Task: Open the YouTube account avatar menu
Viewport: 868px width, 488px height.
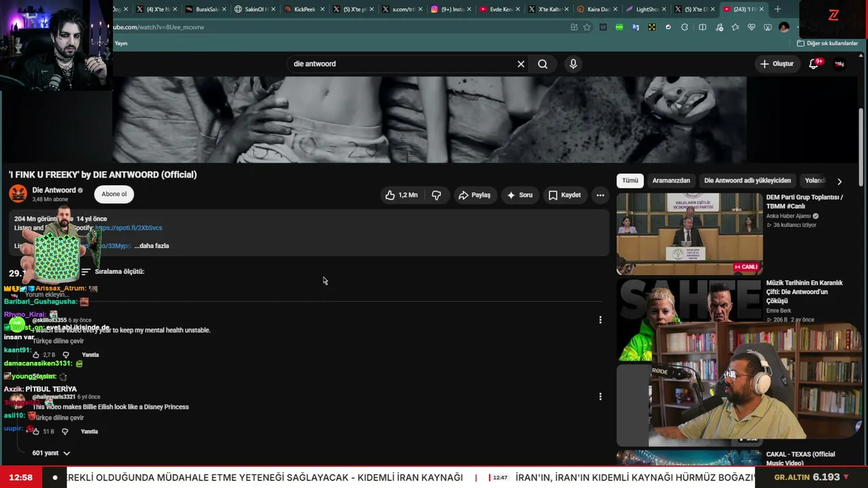Action: [840, 64]
